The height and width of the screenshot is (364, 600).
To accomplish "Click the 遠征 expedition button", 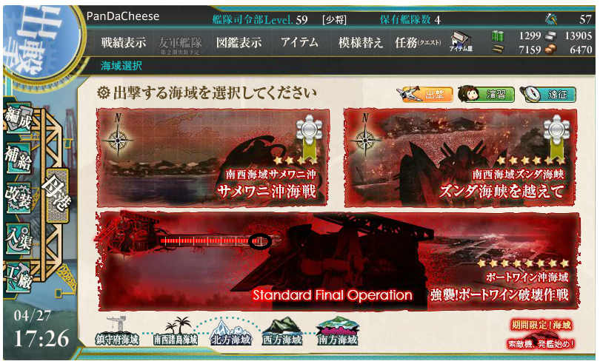I will [547, 94].
